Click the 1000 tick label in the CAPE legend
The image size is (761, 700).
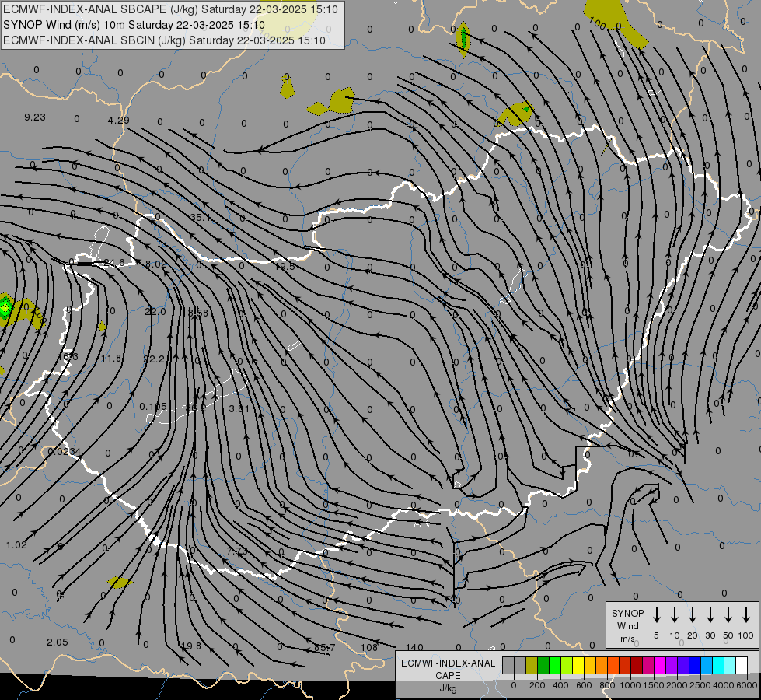point(630,685)
